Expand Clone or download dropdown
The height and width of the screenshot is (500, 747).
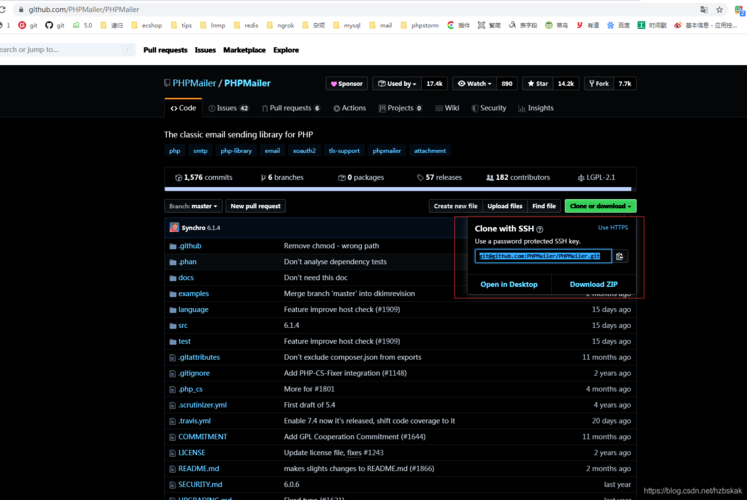click(600, 206)
